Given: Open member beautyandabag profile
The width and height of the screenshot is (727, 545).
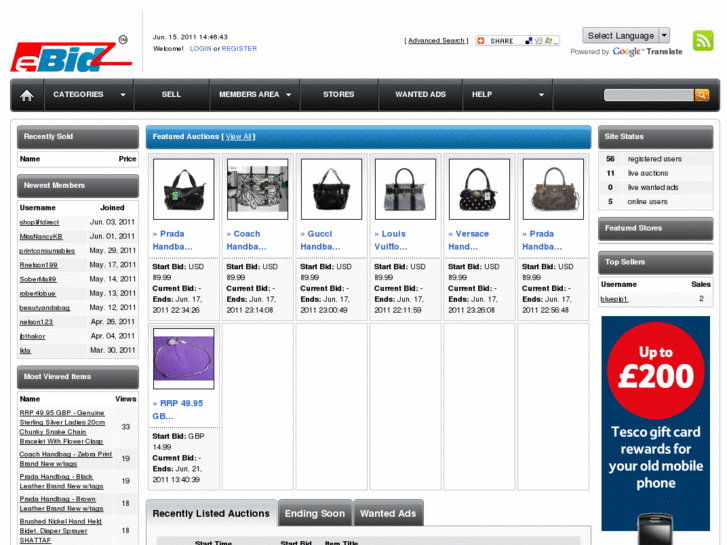Looking at the screenshot, I should (45, 308).
